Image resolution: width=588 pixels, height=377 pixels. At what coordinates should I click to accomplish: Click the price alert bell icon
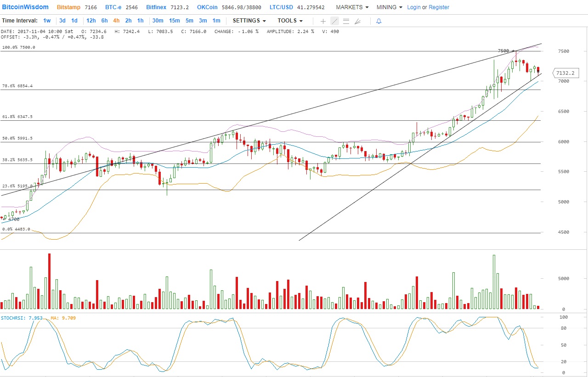[x=379, y=21]
